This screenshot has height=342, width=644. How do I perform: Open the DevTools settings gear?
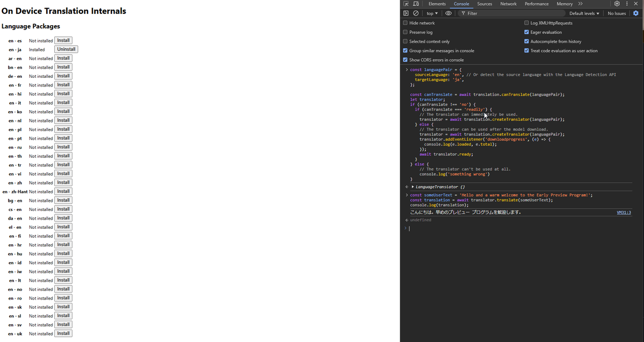pyautogui.click(x=617, y=3)
